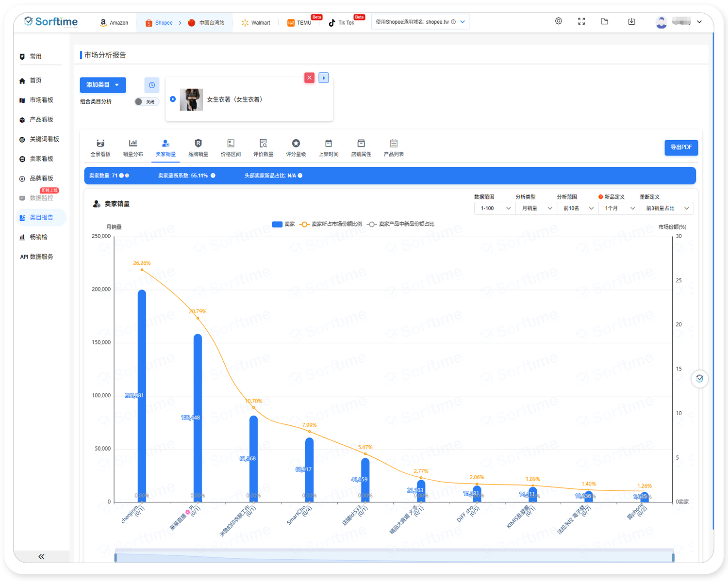
Task: Select the 女生衣著 category radio button
Action: click(173, 99)
